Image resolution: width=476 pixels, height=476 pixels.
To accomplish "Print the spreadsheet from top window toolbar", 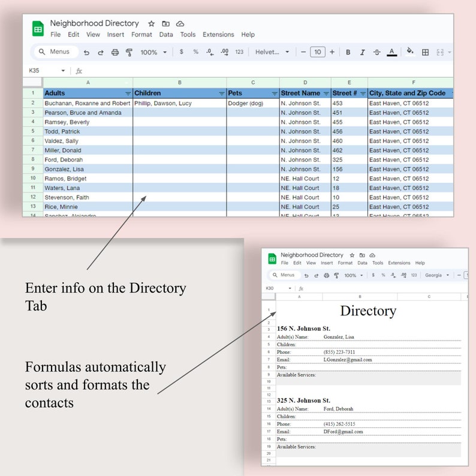I will click(115, 52).
